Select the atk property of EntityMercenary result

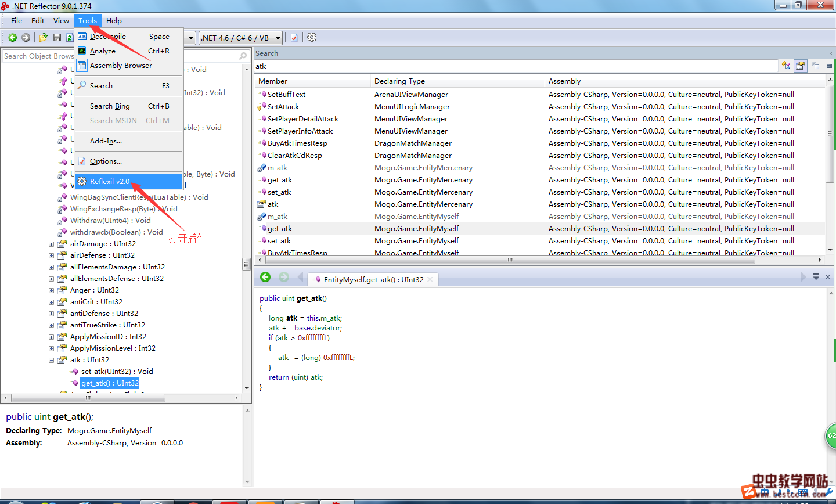coord(540,204)
